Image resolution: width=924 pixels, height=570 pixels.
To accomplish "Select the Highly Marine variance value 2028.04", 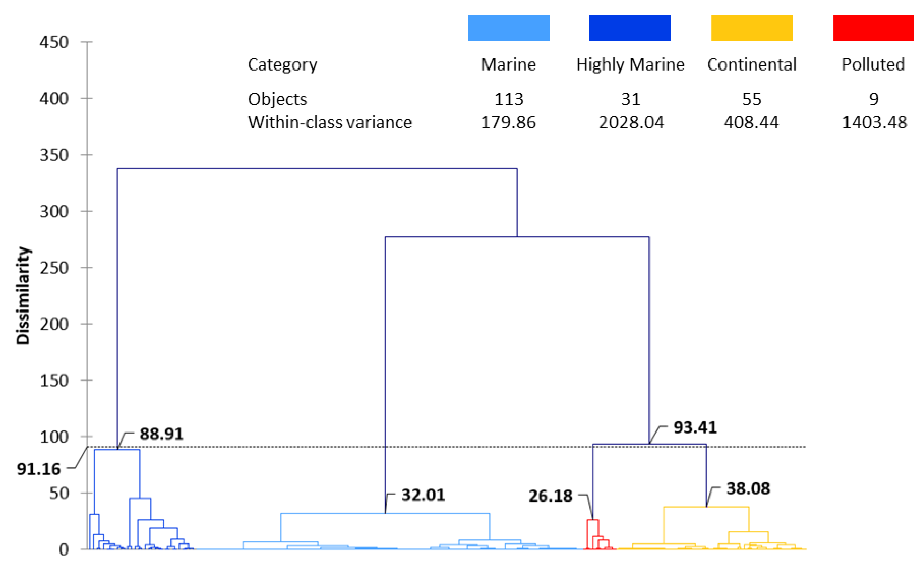I will coord(631,123).
